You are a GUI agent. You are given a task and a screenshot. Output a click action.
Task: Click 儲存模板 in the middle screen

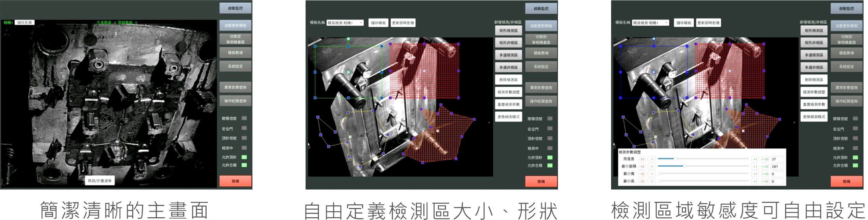pos(378,23)
